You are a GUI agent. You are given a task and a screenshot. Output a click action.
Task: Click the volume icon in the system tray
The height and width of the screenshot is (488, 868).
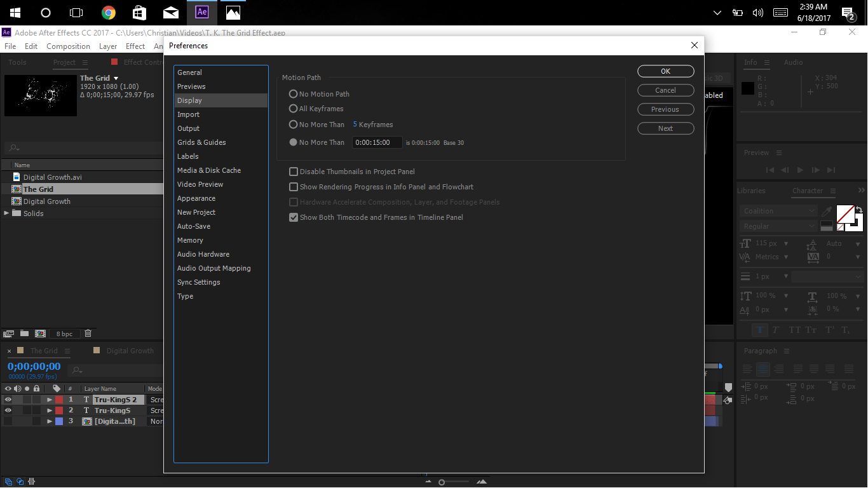coord(757,13)
